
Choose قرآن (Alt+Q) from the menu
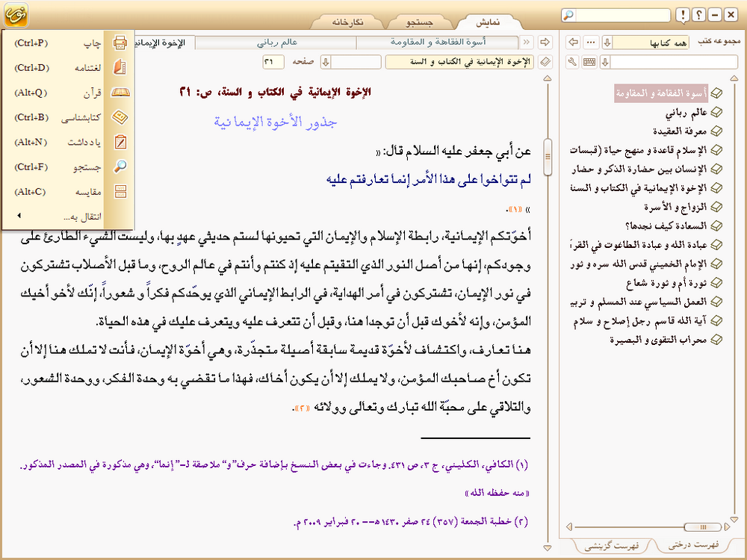point(68,93)
